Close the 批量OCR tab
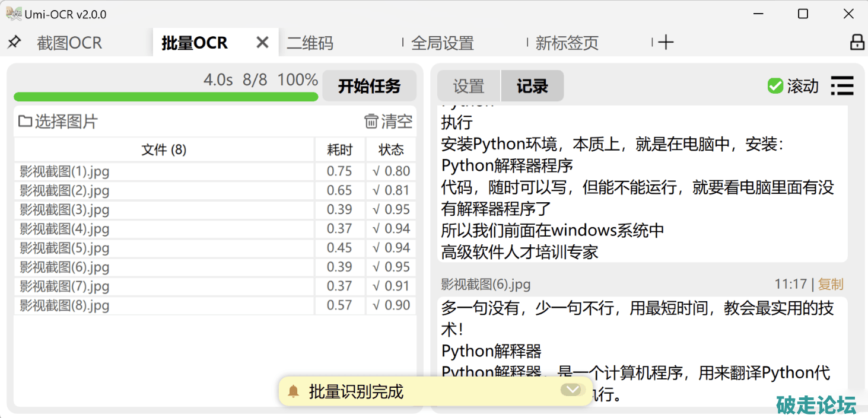 click(262, 43)
